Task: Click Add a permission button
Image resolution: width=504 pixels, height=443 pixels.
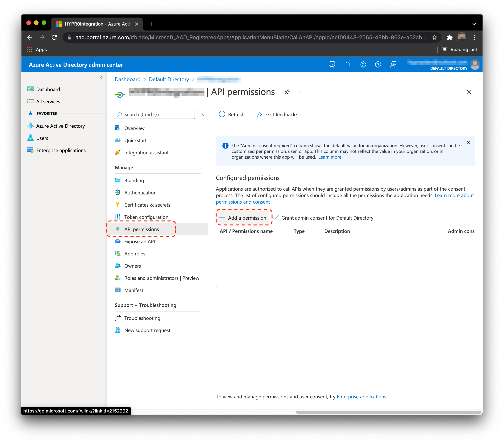Action: 243,218
